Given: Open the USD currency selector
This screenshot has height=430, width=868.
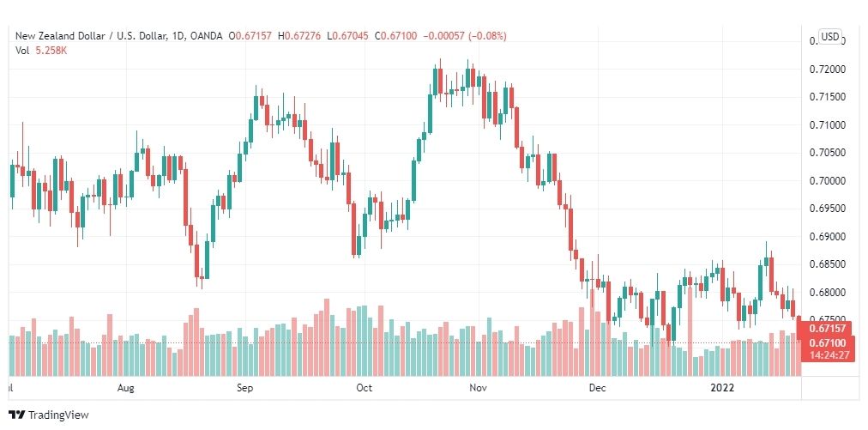Looking at the screenshot, I should click(829, 37).
